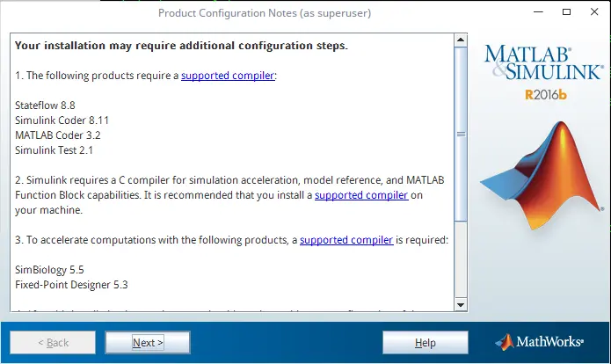Select the Stateflow 8.8 line
611x364 pixels.
pyautogui.click(x=45, y=106)
